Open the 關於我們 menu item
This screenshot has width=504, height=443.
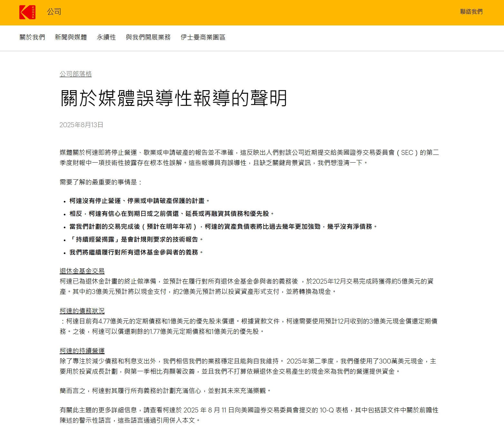point(32,37)
